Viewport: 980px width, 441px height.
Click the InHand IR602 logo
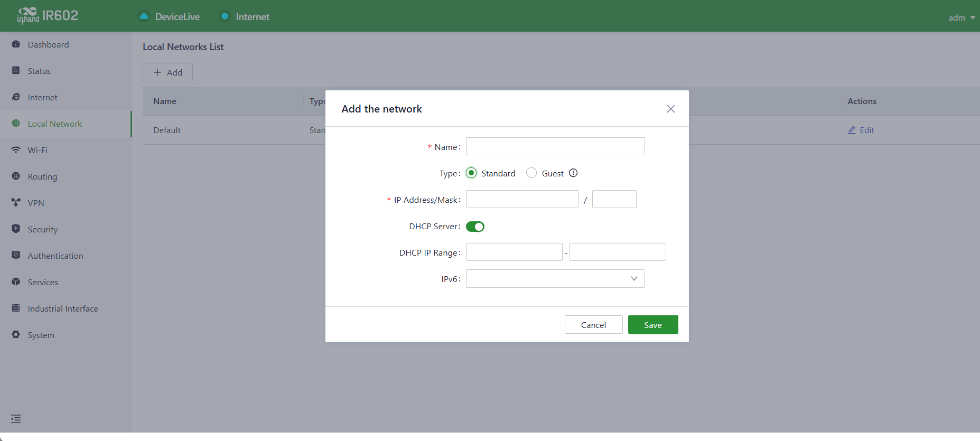coord(48,15)
